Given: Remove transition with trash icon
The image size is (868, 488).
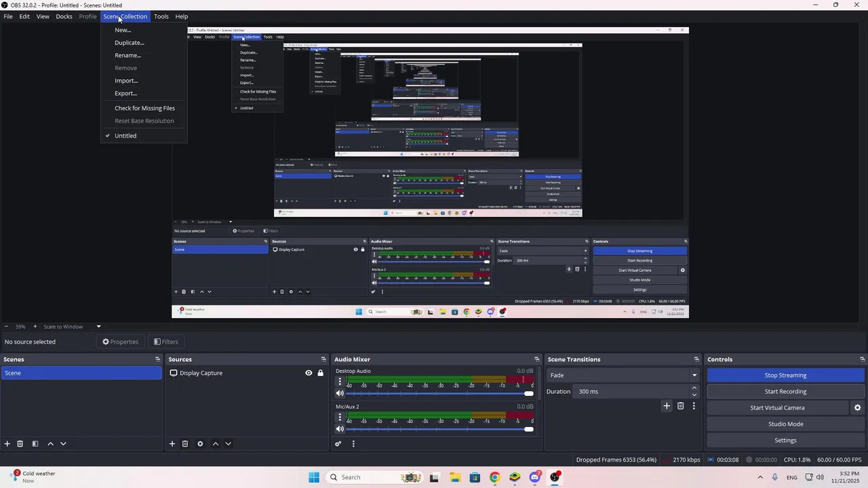Looking at the screenshot, I should click(x=681, y=406).
